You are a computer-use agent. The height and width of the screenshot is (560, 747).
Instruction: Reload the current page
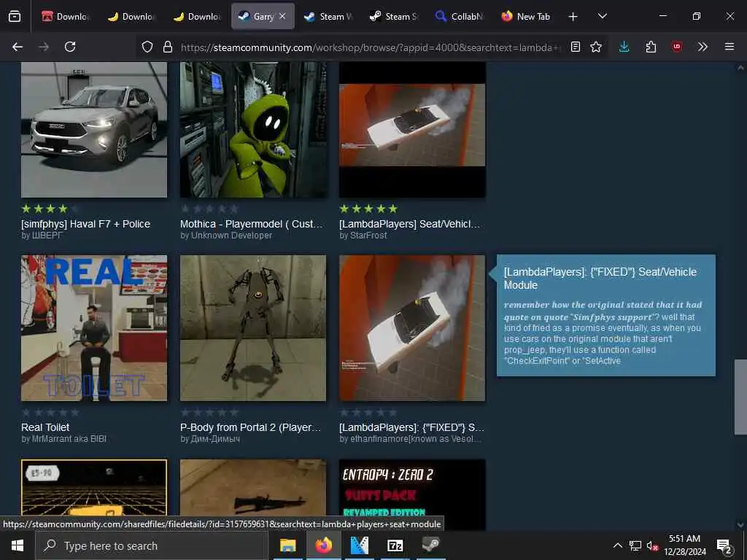(x=70, y=47)
